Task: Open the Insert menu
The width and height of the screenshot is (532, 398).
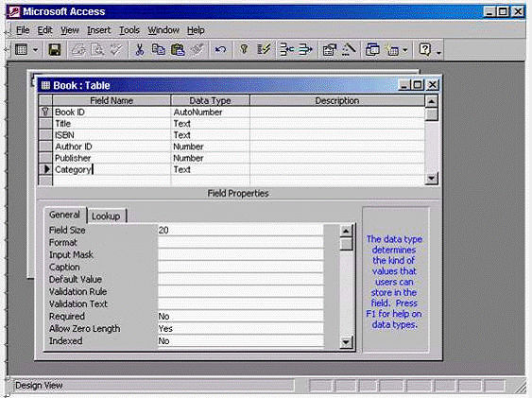Action: (x=98, y=30)
